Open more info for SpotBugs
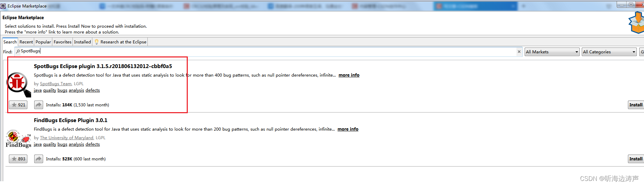 [349, 75]
